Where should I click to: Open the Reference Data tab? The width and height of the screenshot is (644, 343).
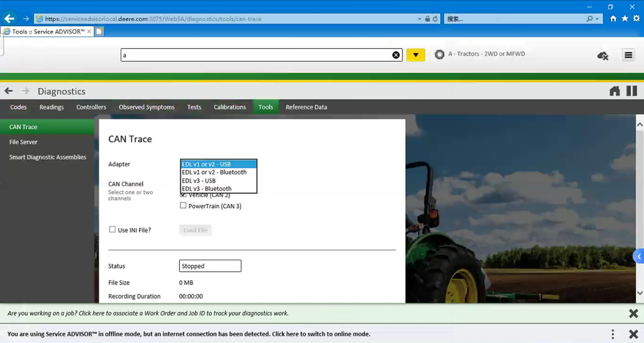[307, 107]
